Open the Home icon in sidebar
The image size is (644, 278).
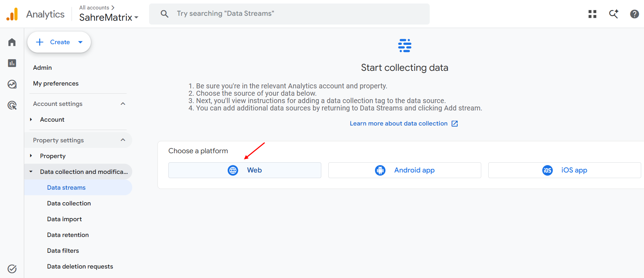click(12, 42)
